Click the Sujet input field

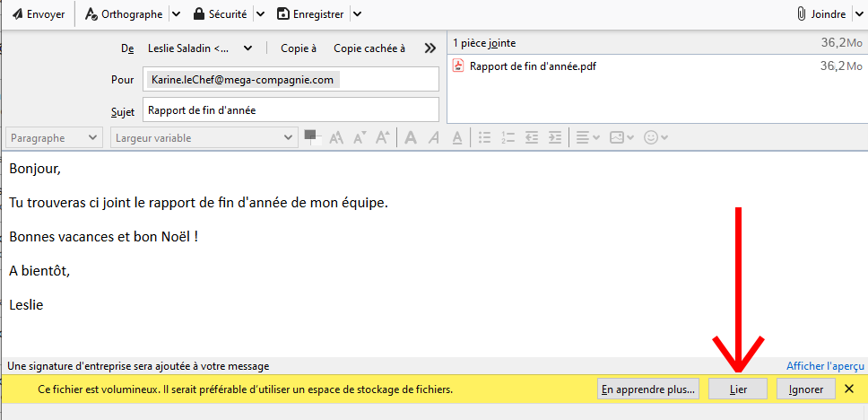tap(291, 110)
